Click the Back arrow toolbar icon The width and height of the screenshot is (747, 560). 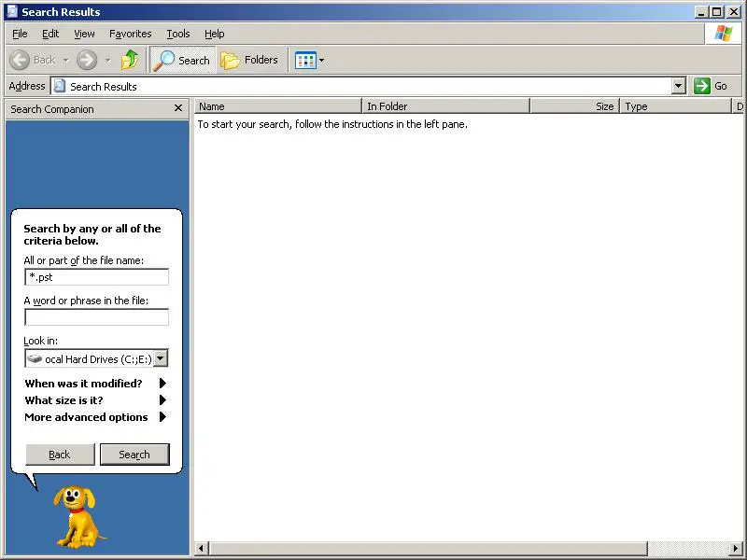pyautogui.click(x=20, y=60)
